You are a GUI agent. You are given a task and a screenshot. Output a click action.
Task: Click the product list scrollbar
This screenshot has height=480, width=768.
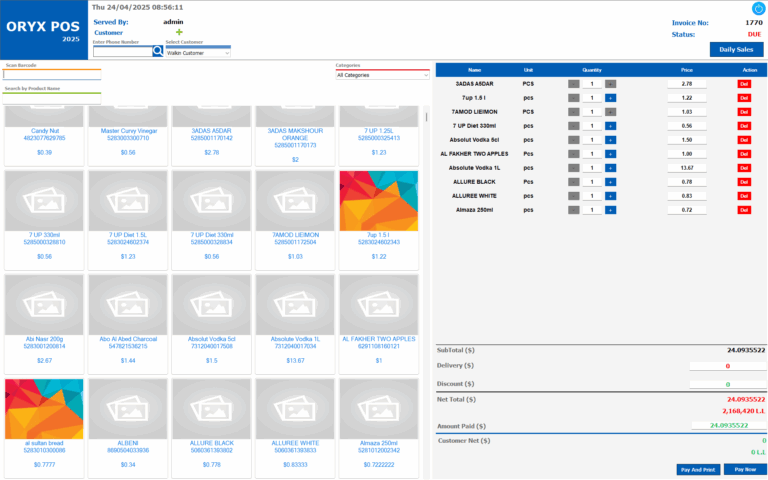pyautogui.click(x=426, y=118)
